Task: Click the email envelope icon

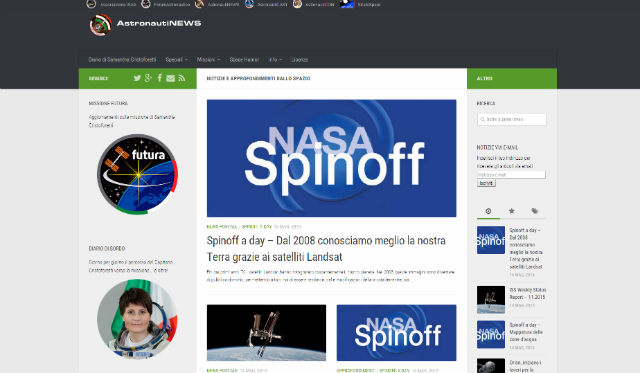Action: (x=171, y=78)
